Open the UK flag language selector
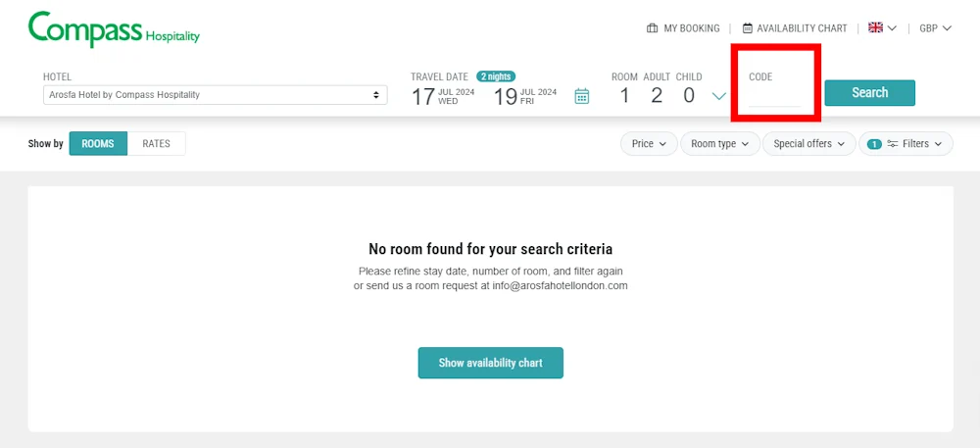Screen dimensions: 980x448 tap(882, 28)
